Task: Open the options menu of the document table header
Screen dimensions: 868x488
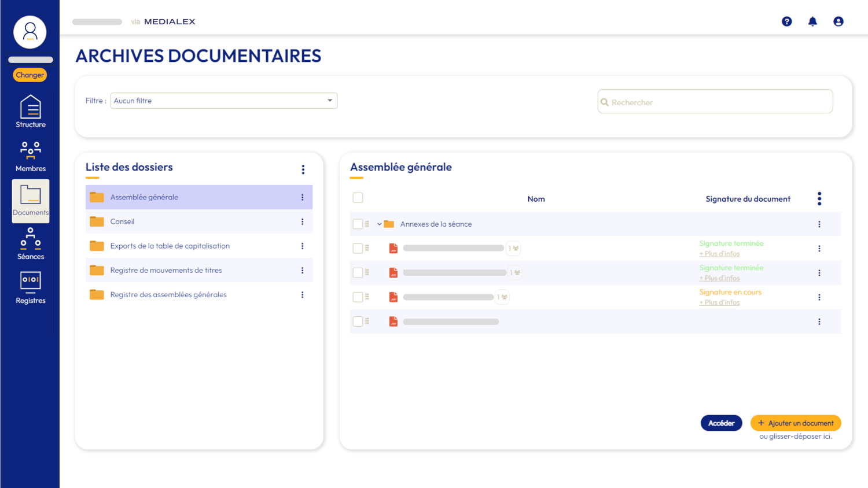Action: [x=819, y=198]
